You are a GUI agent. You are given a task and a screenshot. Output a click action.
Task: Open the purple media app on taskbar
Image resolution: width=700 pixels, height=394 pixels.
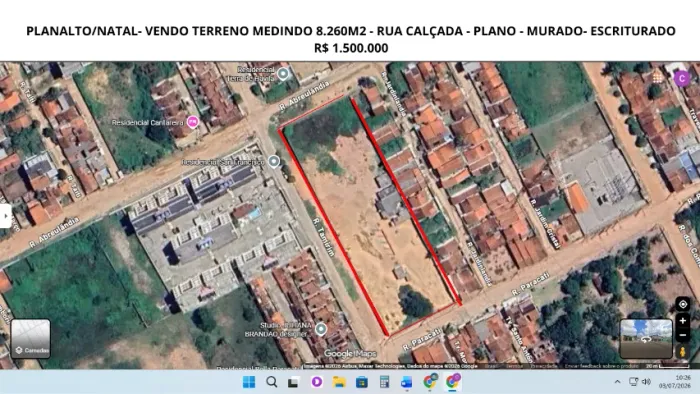(317, 382)
